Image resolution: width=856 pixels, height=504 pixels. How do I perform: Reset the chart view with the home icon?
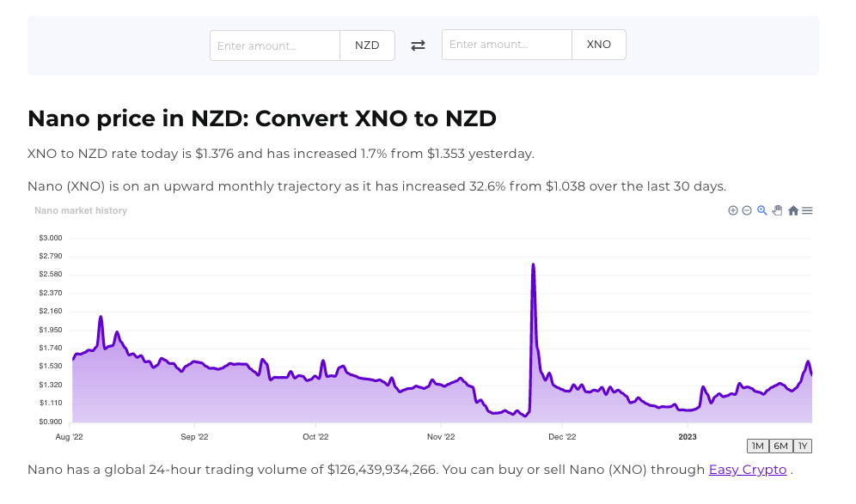click(793, 210)
